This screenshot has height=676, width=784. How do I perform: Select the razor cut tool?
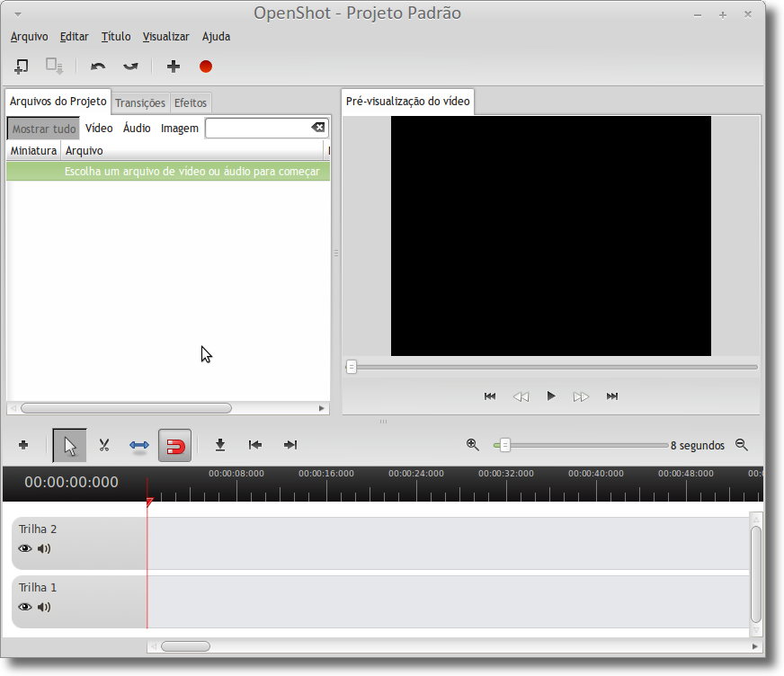(104, 445)
